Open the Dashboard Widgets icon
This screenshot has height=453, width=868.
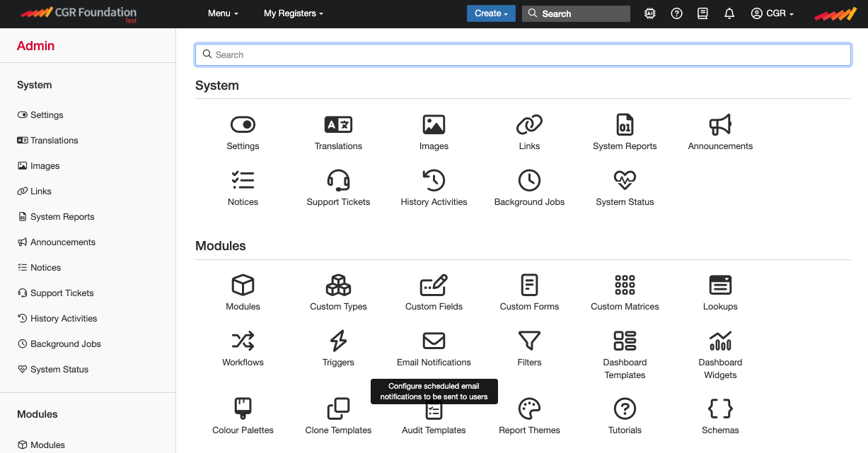coord(720,341)
